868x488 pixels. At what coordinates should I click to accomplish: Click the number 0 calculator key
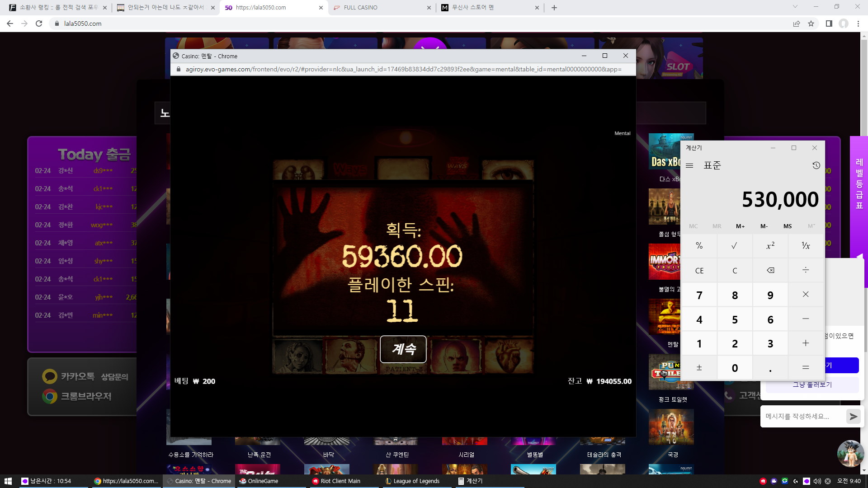(735, 368)
